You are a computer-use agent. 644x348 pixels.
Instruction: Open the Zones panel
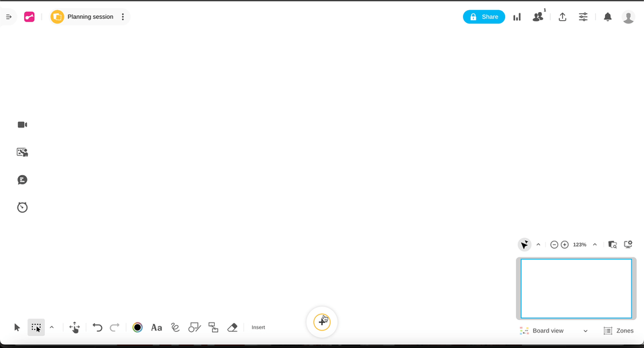coord(619,331)
